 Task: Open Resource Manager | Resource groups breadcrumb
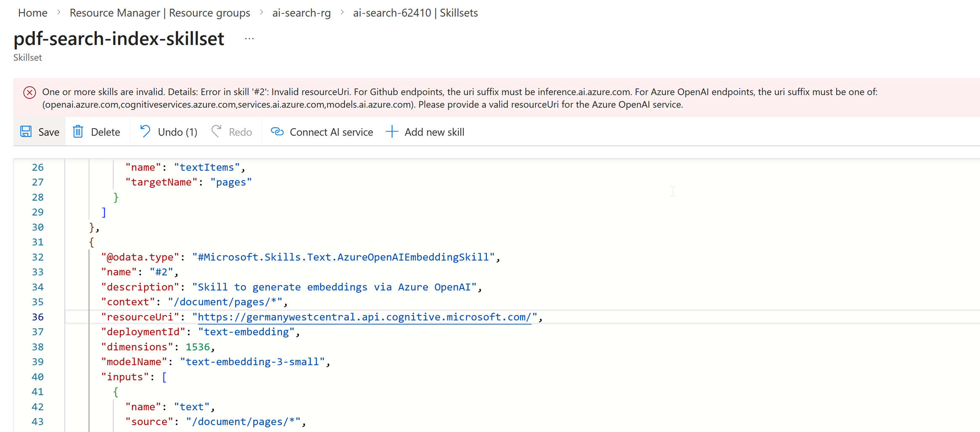click(x=159, y=13)
